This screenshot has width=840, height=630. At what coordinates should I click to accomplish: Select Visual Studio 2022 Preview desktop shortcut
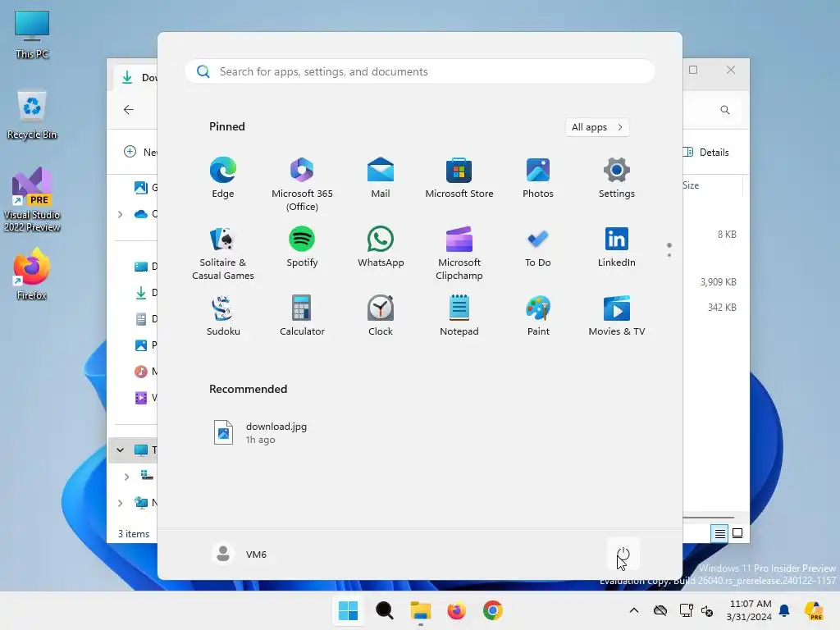click(32, 199)
